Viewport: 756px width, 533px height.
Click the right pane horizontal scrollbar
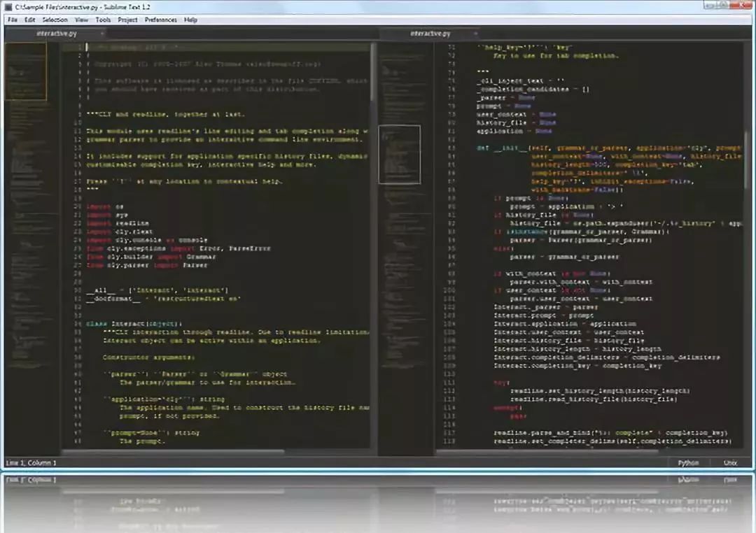[547, 452]
